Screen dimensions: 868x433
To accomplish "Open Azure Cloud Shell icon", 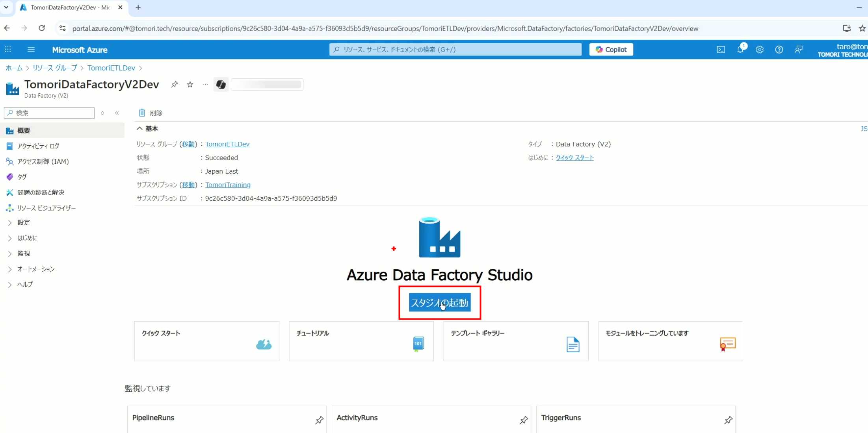I will tap(721, 50).
